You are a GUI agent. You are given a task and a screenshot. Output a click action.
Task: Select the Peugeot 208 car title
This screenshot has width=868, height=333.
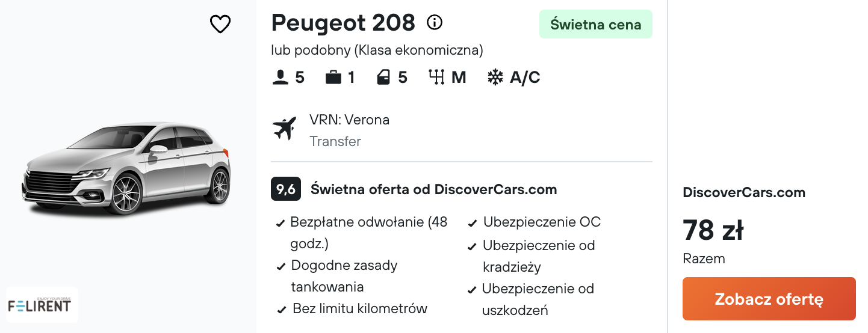(x=343, y=23)
